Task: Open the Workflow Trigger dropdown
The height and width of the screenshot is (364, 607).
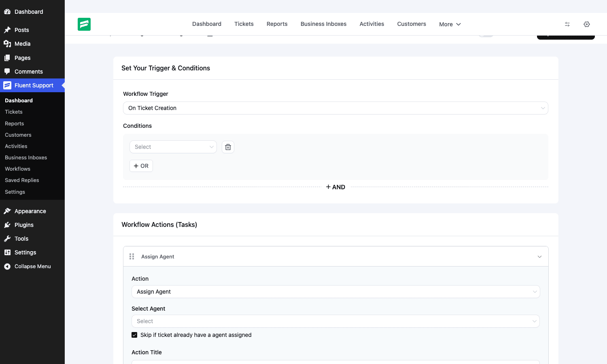Action: pos(335,108)
